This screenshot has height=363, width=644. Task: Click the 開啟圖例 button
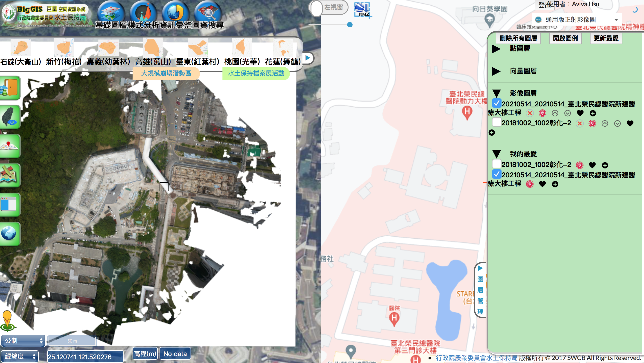point(565,38)
